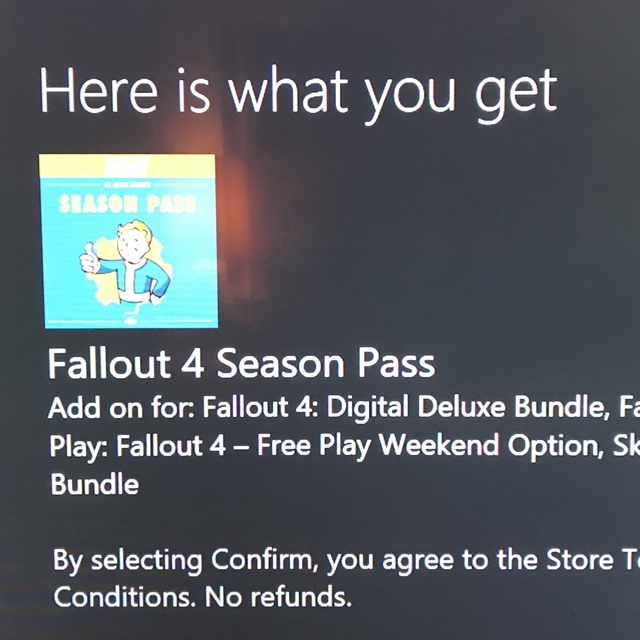Image resolution: width=640 pixels, height=640 pixels.
Task: Click the "Add on for:" label
Action: [122, 407]
